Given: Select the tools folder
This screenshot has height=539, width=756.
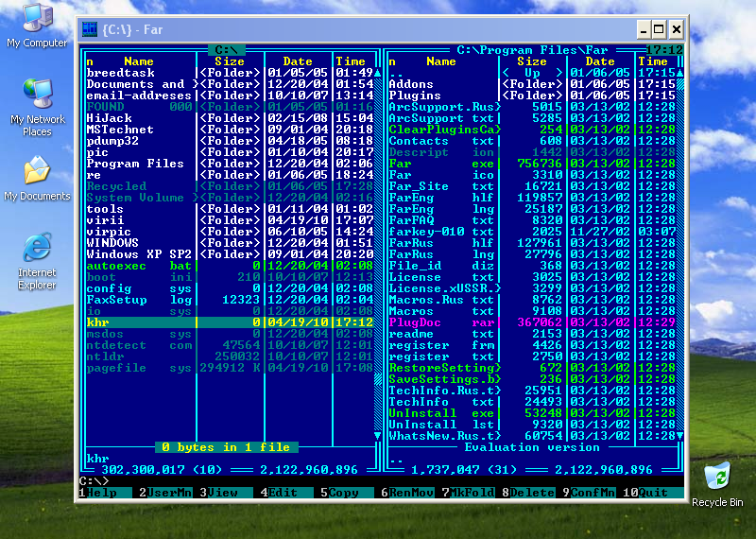Looking at the screenshot, I should 230,209.
